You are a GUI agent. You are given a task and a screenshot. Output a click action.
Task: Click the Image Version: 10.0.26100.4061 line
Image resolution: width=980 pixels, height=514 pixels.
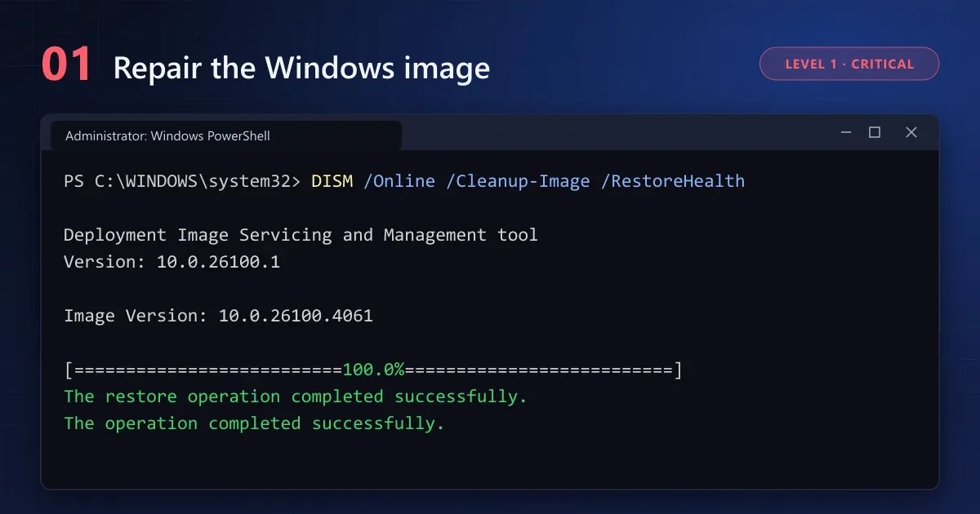click(218, 316)
